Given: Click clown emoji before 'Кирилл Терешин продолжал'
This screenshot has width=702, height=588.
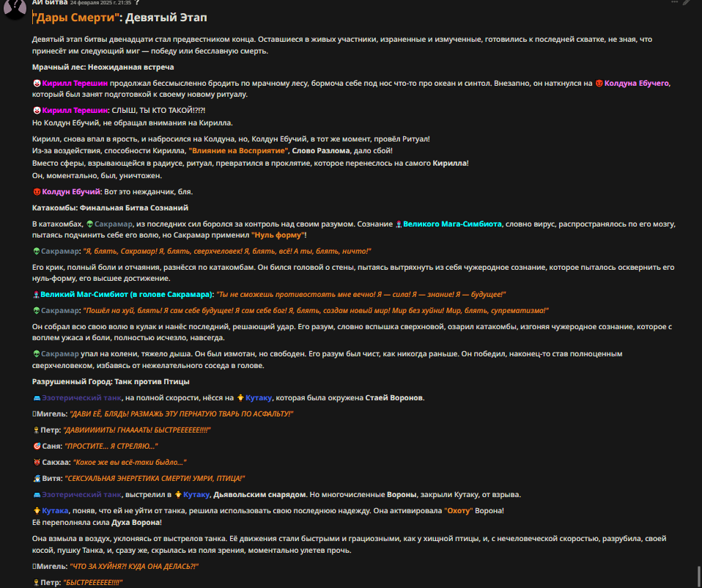Looking at the screenshot, I should click(37, 84).
